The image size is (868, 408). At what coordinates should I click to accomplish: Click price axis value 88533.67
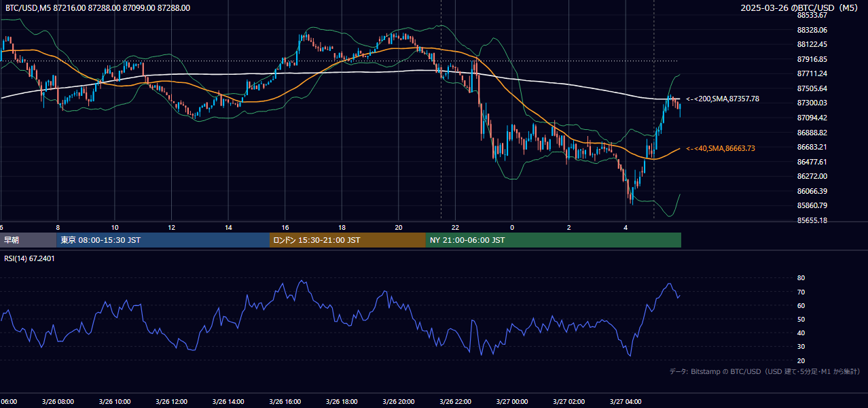(812, 15)
